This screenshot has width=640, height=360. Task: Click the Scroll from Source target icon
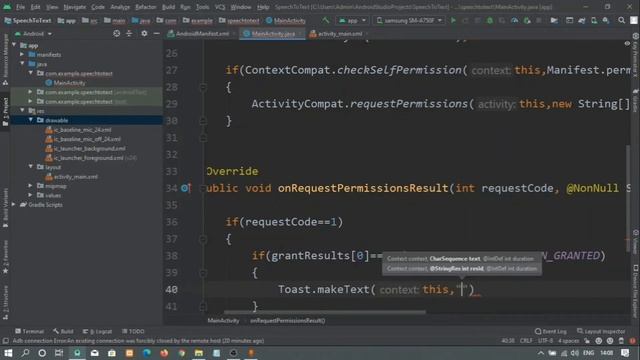(x=117, y=33)
